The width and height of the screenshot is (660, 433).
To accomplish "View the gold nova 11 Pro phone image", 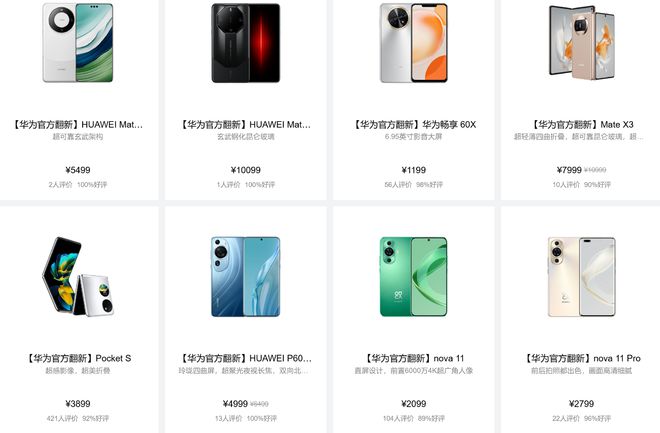I will 582,276.
